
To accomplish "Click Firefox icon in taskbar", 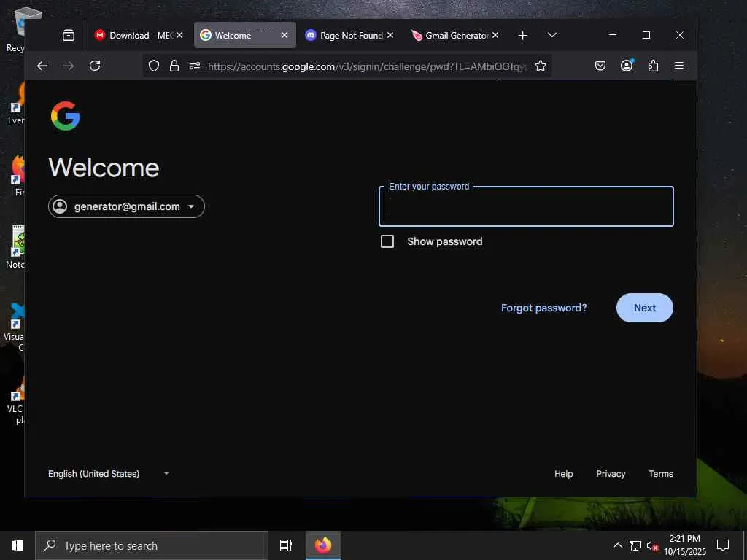I will [323, 545].
